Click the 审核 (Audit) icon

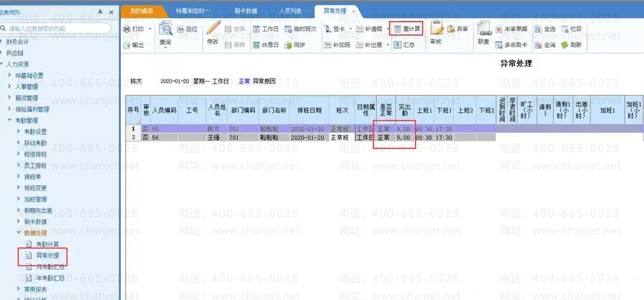pyautogui.click(x=436, y=30)
